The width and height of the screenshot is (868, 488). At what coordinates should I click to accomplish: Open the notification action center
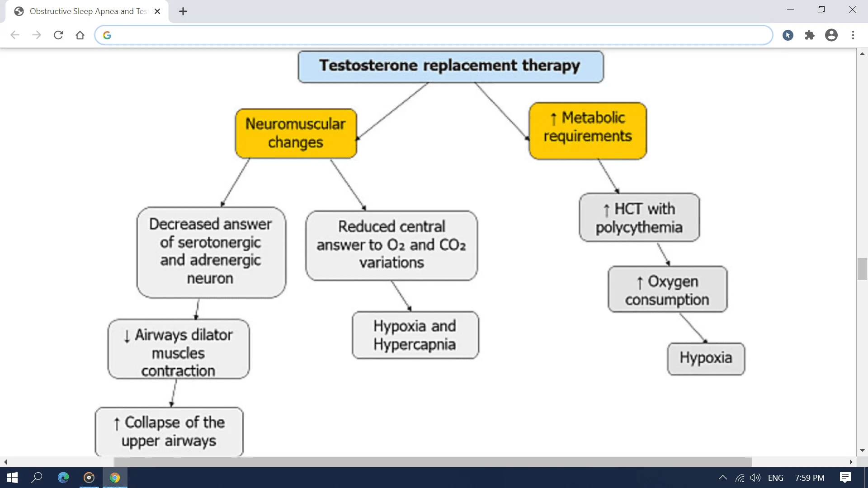click(845, 478)
